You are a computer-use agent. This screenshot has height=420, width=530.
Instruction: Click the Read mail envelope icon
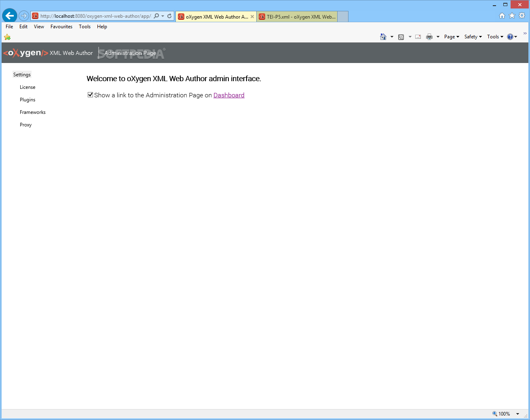click(x=418, y=37)
